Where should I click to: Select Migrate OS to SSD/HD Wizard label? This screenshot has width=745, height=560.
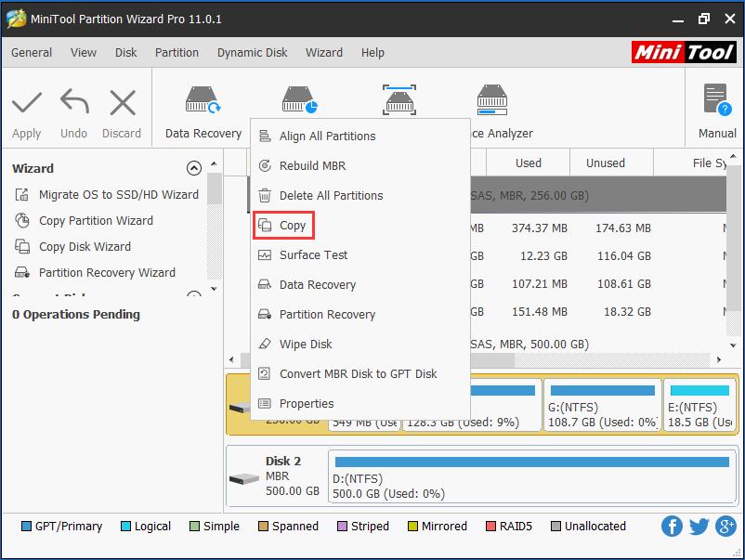[119, 195]
